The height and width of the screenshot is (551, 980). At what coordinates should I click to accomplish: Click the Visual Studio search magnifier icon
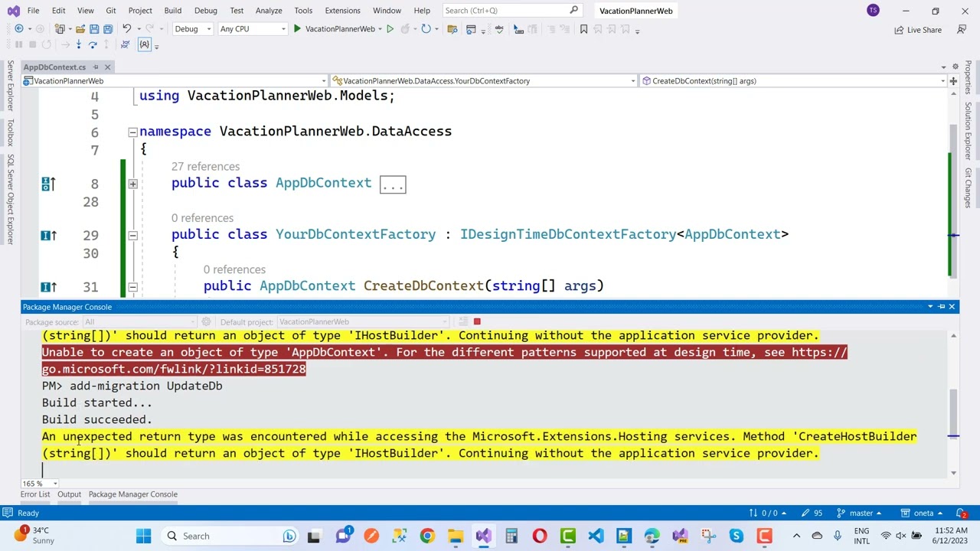tap(573, 10)
